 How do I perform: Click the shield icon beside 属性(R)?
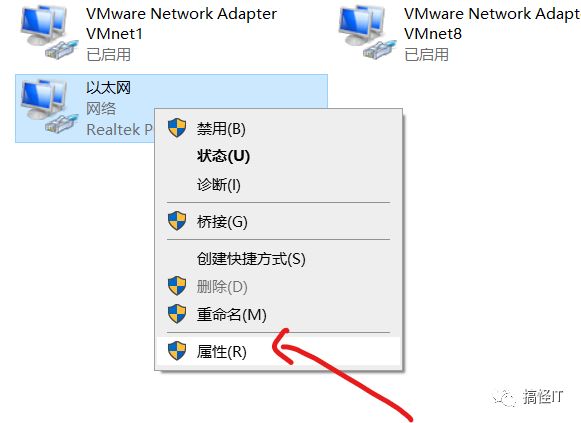[177, 351]
